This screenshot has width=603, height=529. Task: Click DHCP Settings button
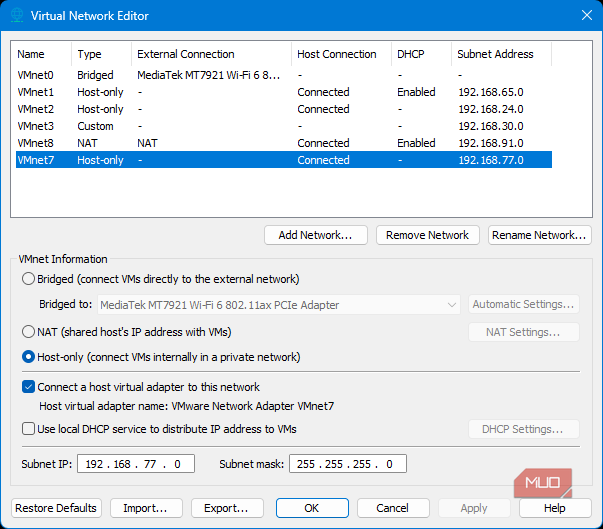coord(524,429)
